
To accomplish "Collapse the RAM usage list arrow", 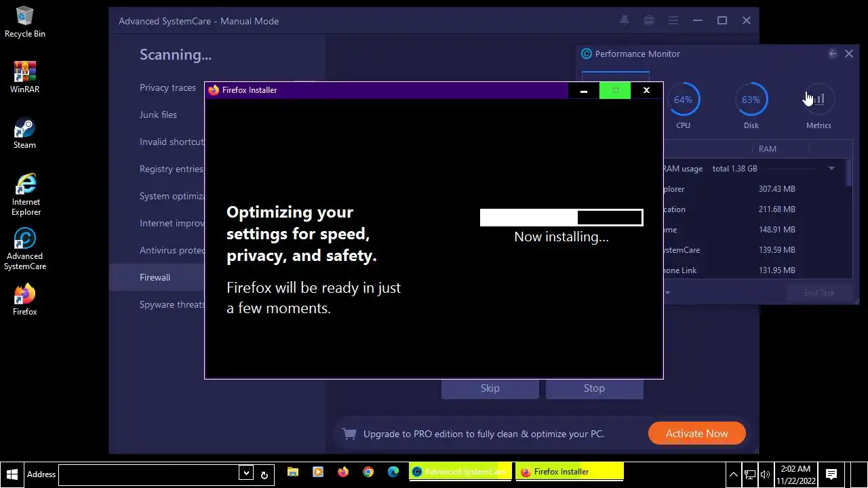I will coord(831,168).
